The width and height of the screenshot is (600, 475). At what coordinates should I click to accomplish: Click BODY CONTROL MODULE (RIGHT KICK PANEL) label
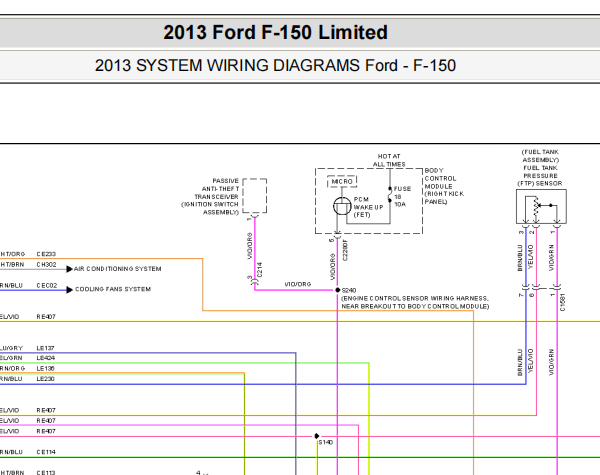444,186
